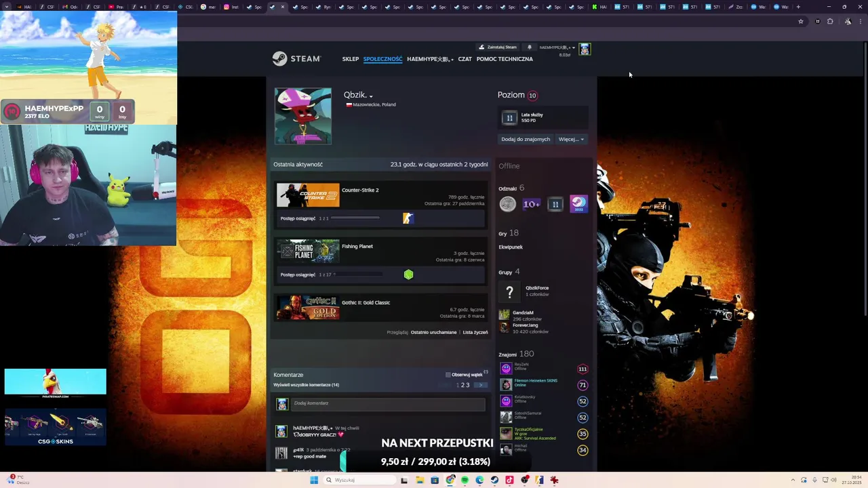
Task: Open the Gry games list link
Action: pyautogui.click(x=502, y=233)
